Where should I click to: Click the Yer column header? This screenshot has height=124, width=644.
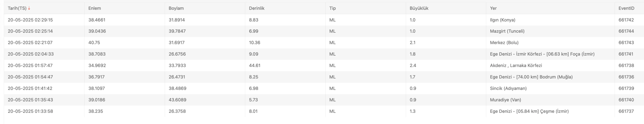click(493, 8)
